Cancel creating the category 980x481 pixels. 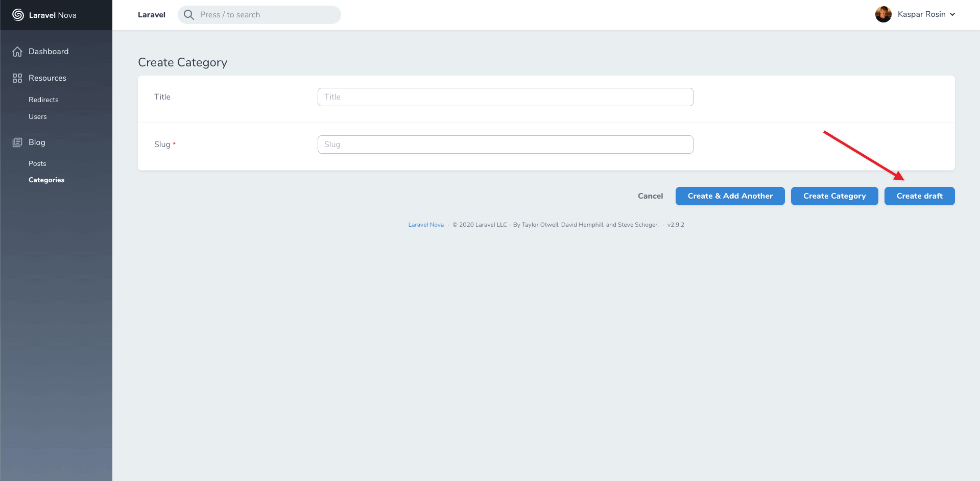pyautogui.click(x=651, y=196)
